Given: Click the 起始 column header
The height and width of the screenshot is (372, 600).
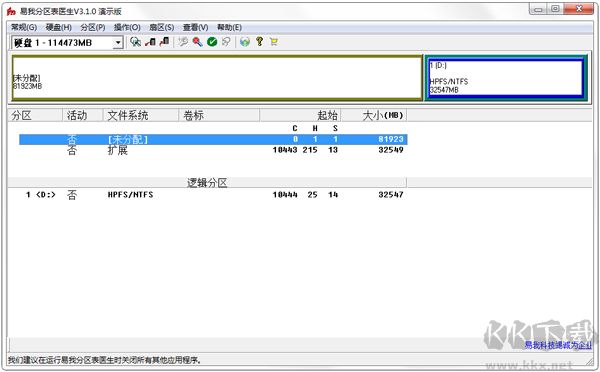Looking at the screenshot, I should (x=300, y=115).
